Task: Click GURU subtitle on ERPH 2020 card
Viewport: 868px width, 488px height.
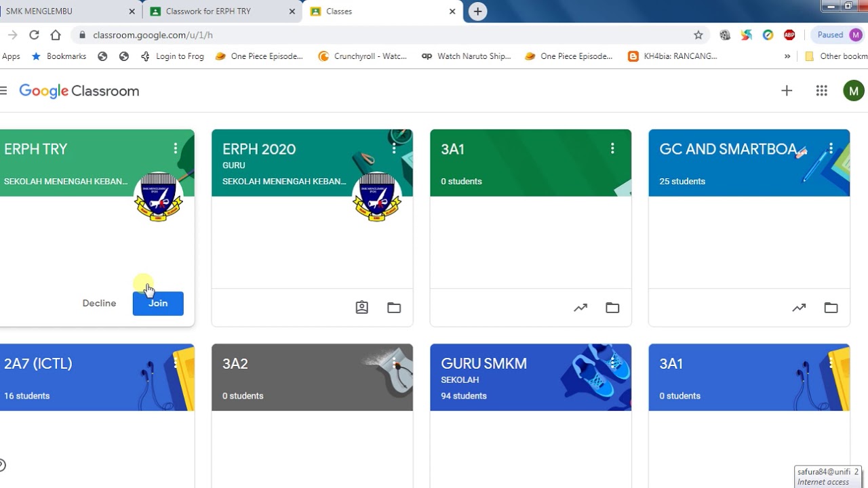Action: [x=234, y=165]
